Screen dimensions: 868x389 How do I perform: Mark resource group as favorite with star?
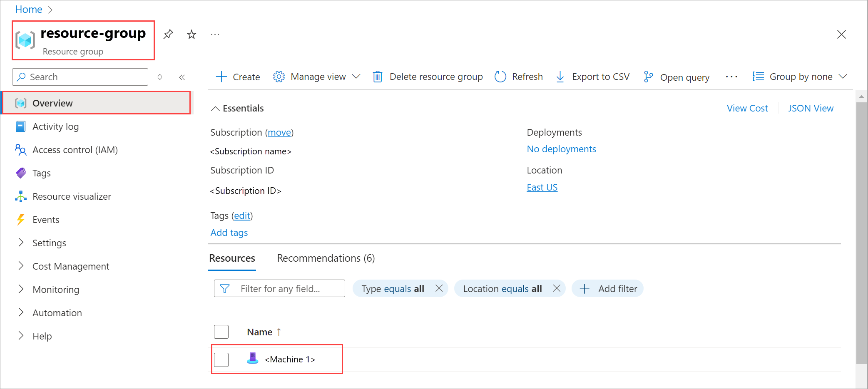pos(192,34)
